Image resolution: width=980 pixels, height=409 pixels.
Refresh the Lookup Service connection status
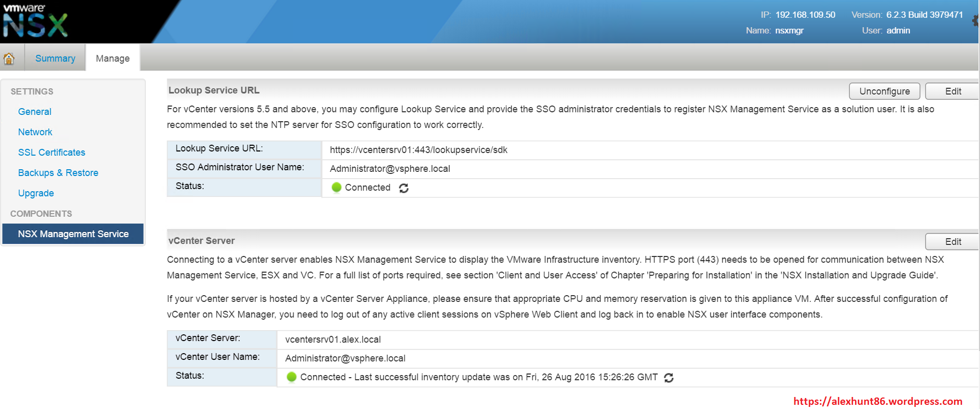click(x=403, y=188)
